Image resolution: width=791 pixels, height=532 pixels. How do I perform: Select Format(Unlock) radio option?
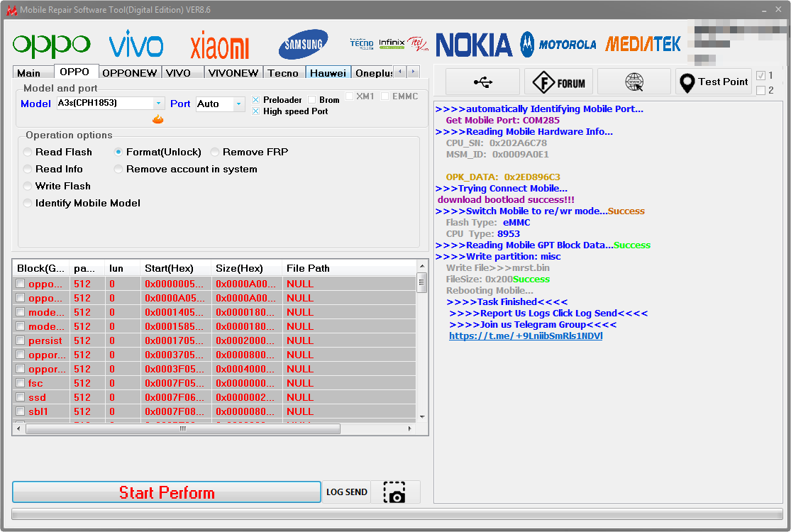click(x=158, y=153)
